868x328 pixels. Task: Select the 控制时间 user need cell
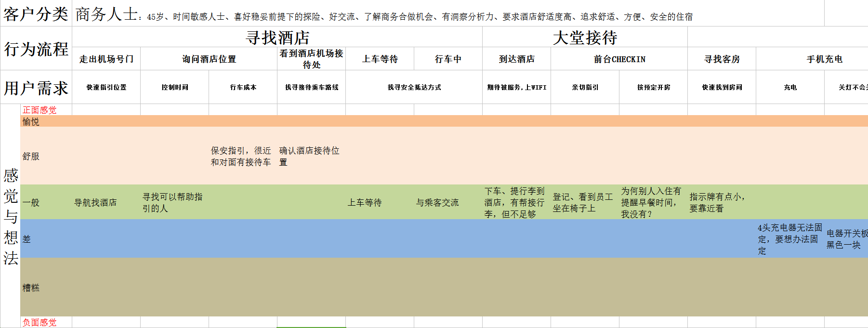pos(175,87)
